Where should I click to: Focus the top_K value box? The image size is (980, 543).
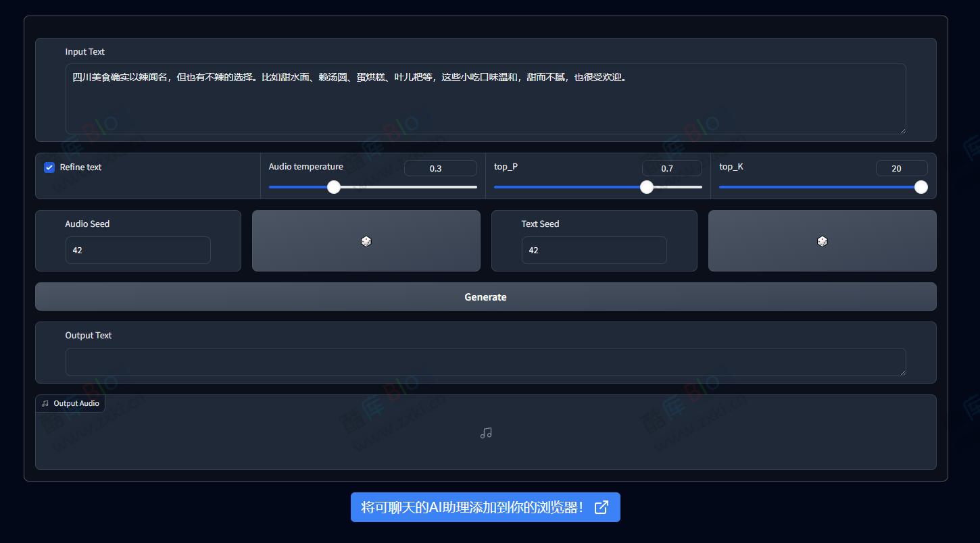(x=901, y=168)
